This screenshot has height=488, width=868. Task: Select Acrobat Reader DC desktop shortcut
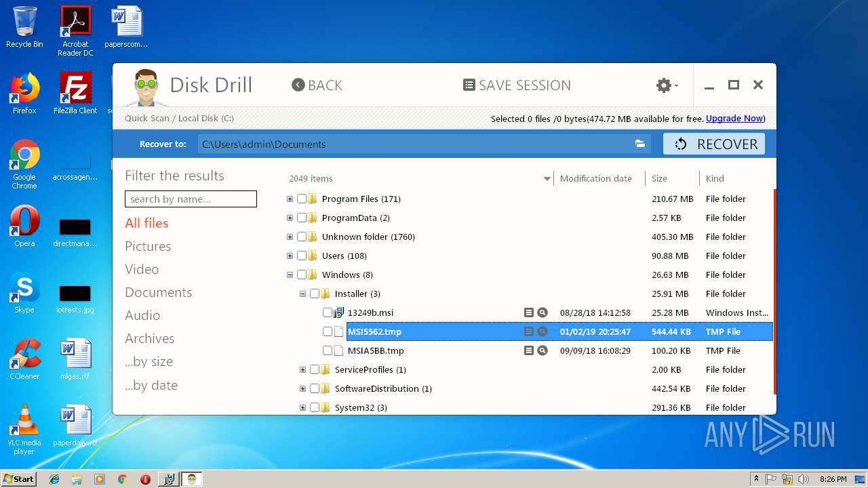pos(75,31)
